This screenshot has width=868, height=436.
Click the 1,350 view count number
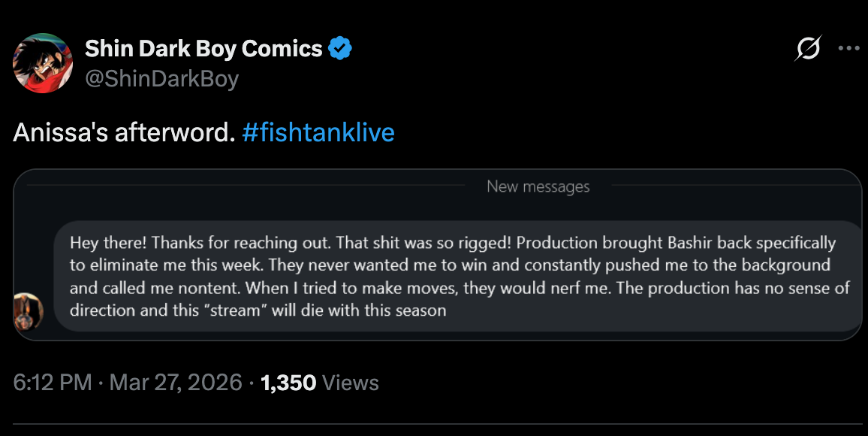(x=288, y=383)
